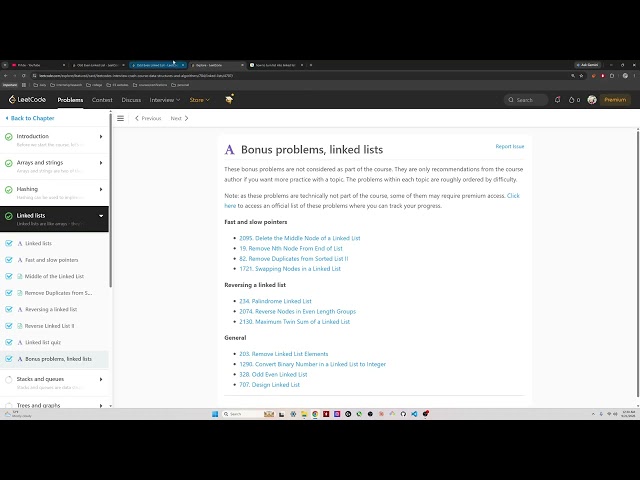Screen dimensions: 640x480
Task: Open Chrome from the taskbar
Action: point(315,414)
